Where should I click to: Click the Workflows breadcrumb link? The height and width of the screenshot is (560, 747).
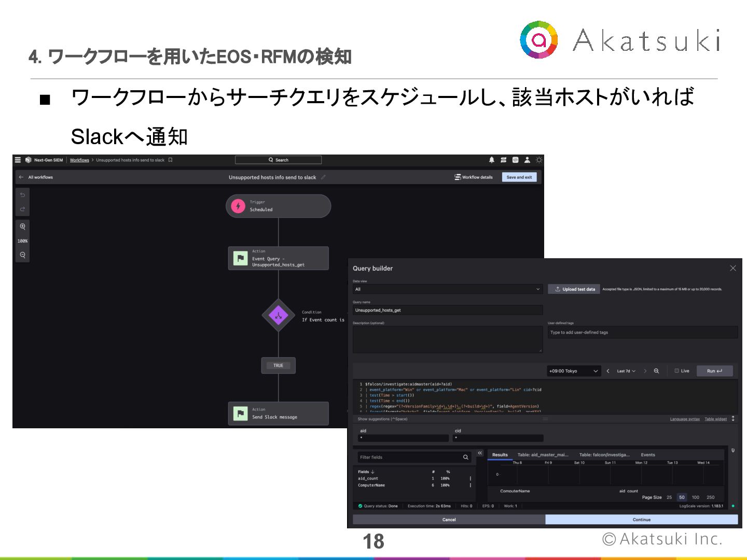click(79, 160)
